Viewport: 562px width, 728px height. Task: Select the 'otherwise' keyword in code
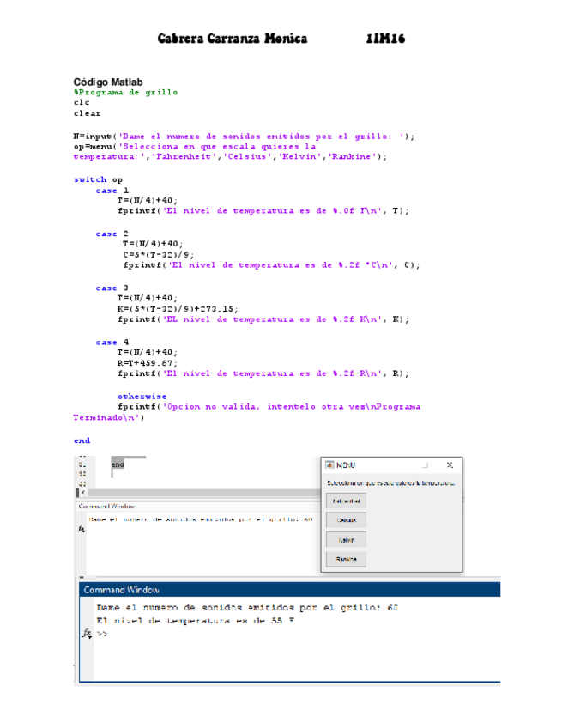[x=142, y=396]
